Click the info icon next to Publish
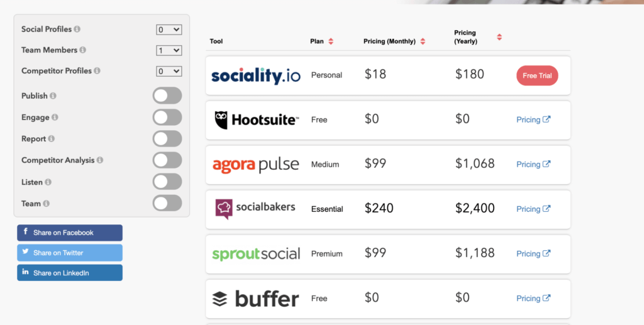The image size is (644, 325). [53, 96]
